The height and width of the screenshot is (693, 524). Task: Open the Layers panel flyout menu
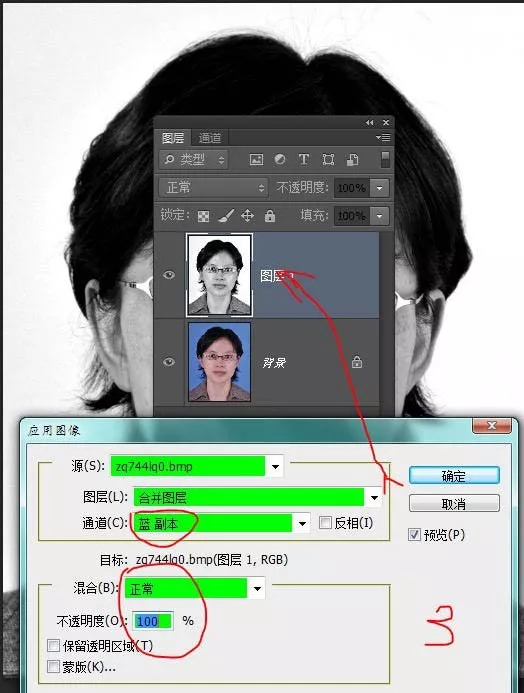(384, 137)
